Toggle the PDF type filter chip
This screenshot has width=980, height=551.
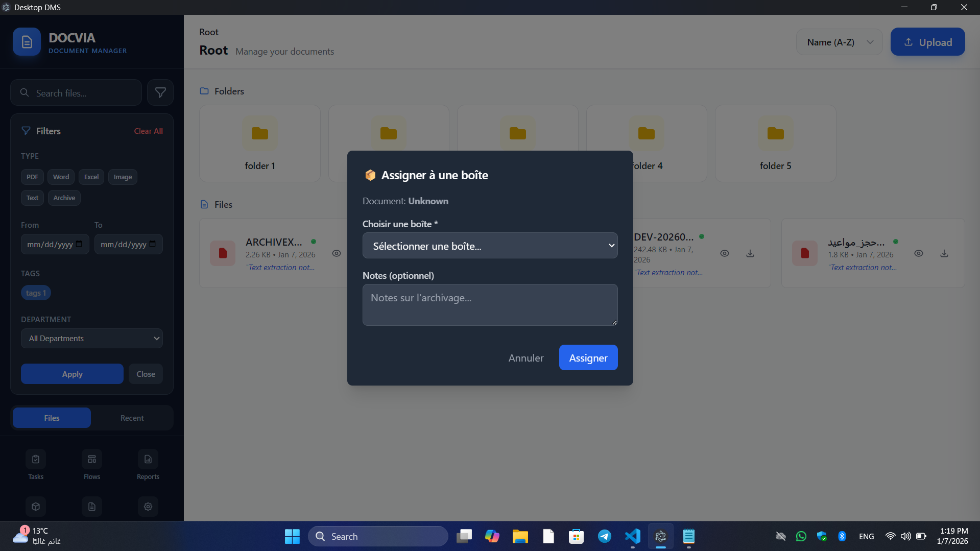[32, 177]
